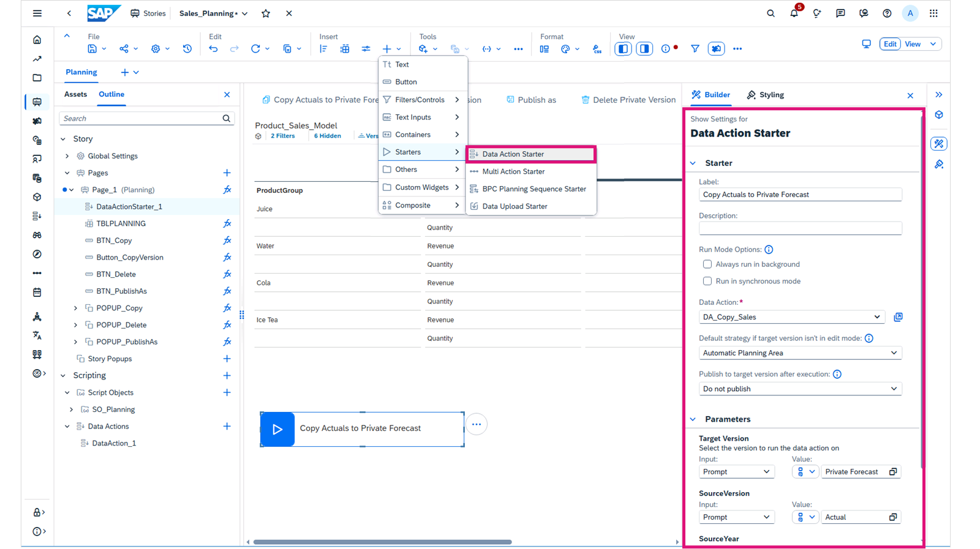The height and width of the screenshot is (549, 980).
Task: Click Delete Private Version button
Action: point(628,100)
